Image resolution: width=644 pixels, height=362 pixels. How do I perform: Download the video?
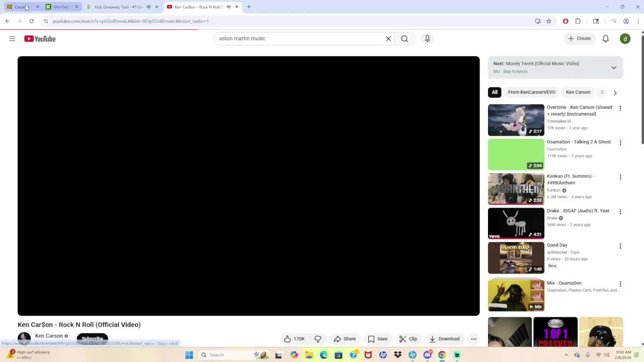[x=444, y=339]
